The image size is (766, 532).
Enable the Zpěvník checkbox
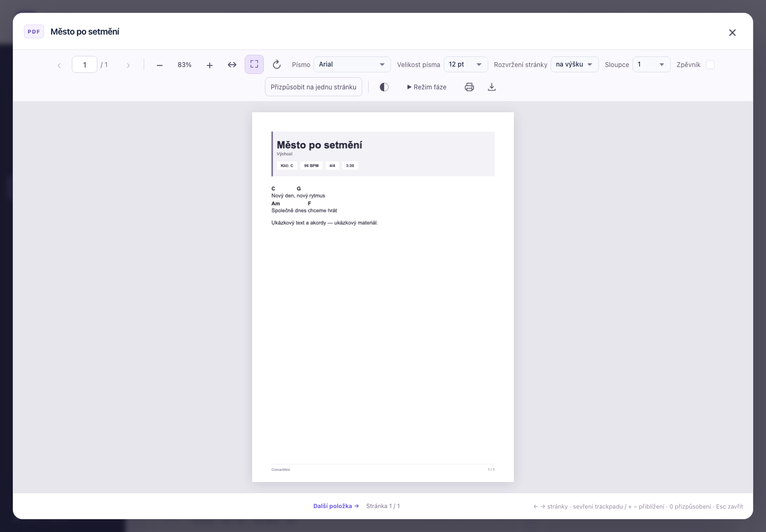[x=711, y=65]
